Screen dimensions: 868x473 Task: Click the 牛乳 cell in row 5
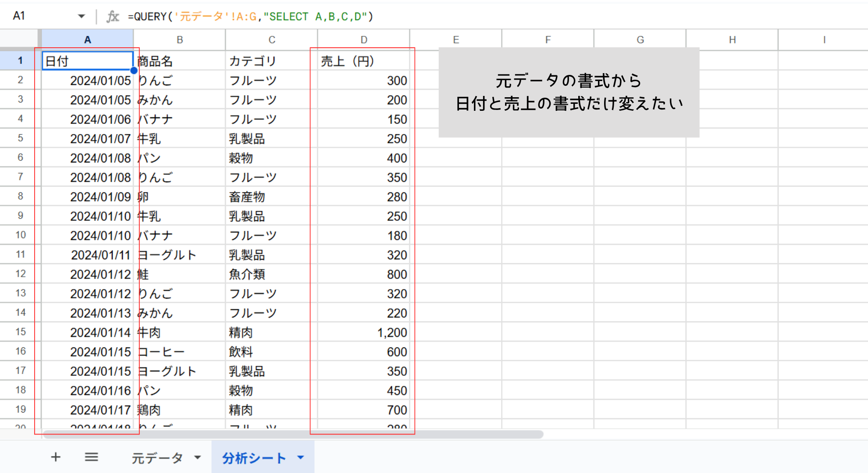point(180,138)
